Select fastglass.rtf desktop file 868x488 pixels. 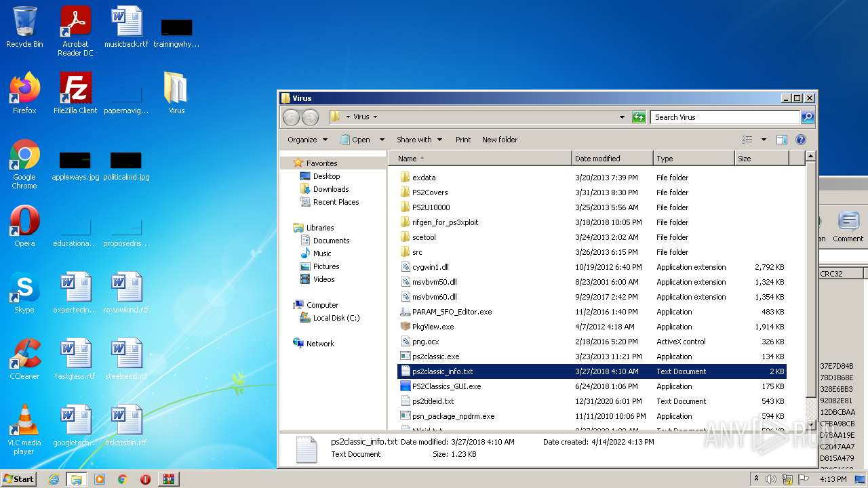pos(75,359)
